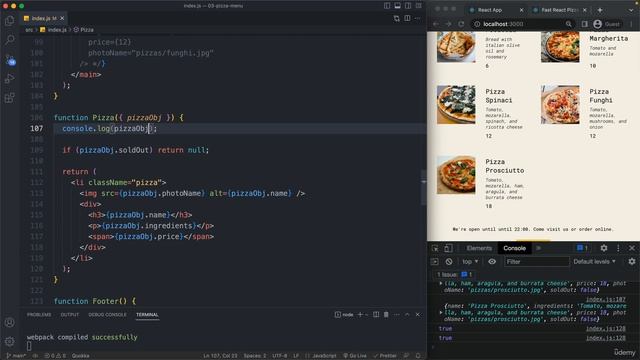Screen dimensions: 640x360
Task: Open errors and warnings count in status bar
Action: 55,356
